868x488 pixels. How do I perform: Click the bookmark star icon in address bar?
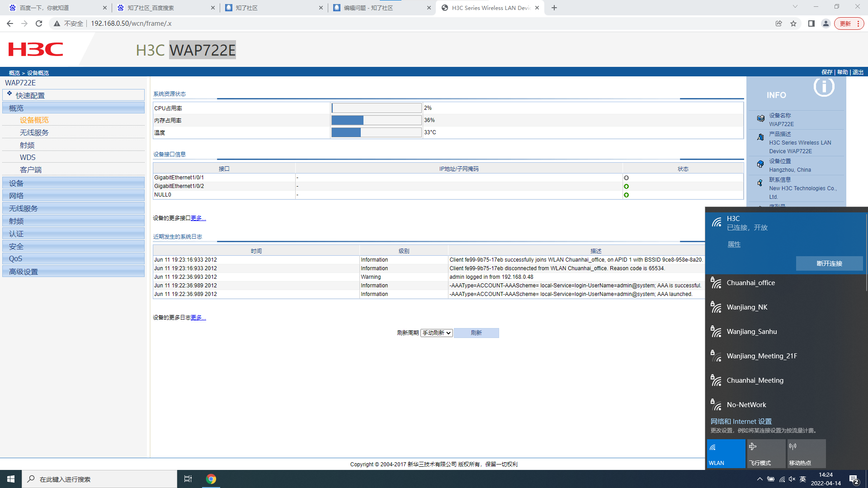pyautogui.click(x=793, y=23)
